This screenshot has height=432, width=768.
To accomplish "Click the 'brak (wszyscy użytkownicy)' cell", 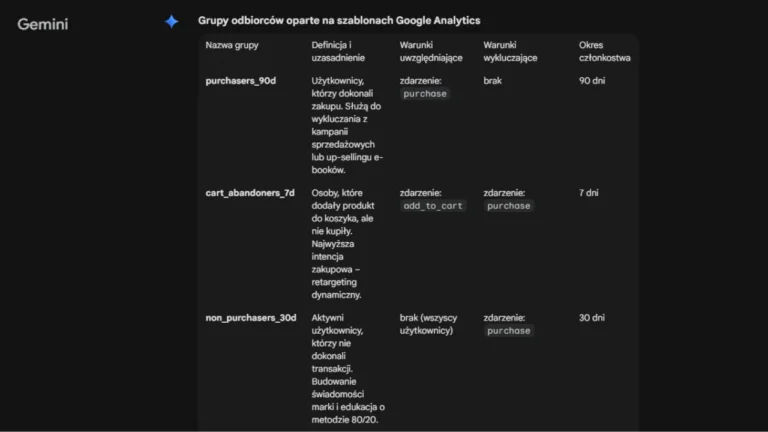I will [429, 324].
